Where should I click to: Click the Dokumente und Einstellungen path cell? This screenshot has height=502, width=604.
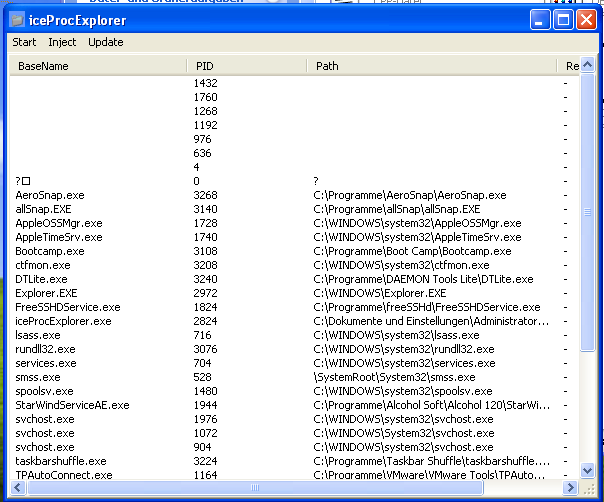(x=431, y=321)
